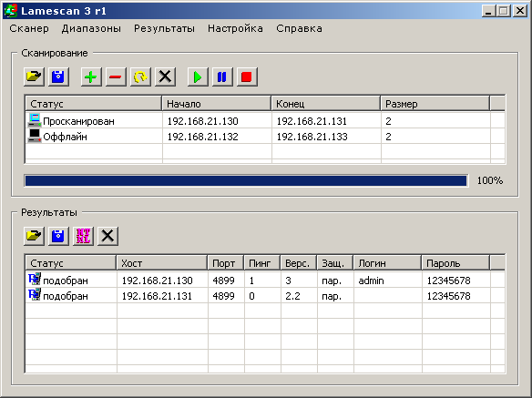The height and width of the screenshot is (398, 532).
Task: Sort results by the Пинг column header
Action: point(262,263)
